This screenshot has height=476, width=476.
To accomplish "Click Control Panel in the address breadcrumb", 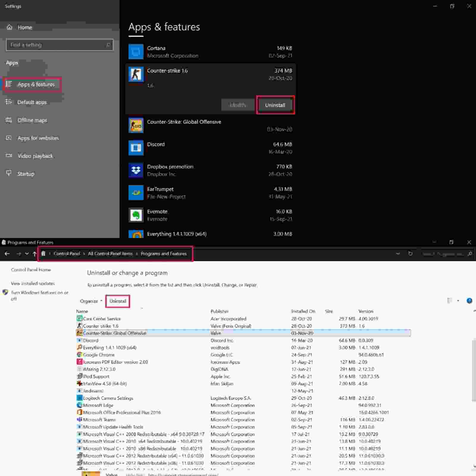I will 67,254.
